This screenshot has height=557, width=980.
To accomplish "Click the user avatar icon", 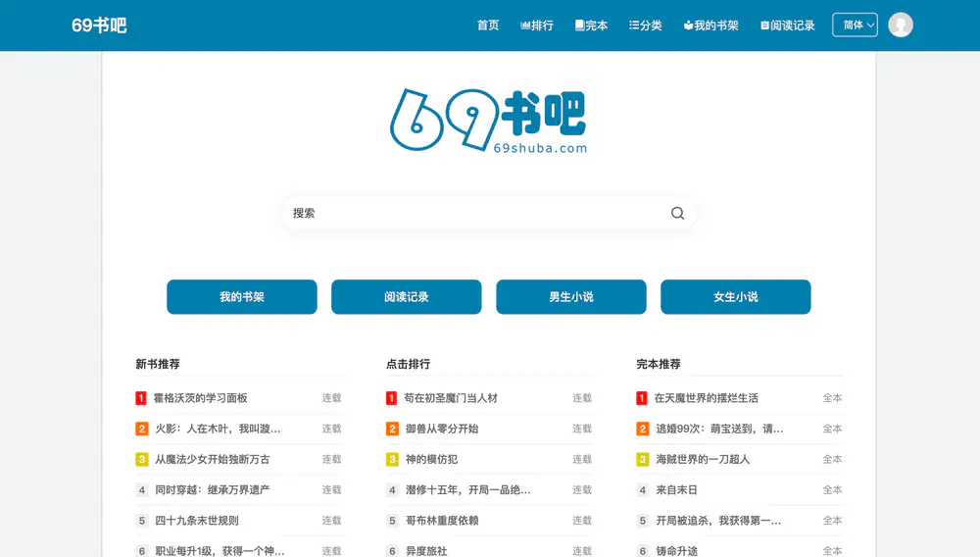I will point(901,25).
